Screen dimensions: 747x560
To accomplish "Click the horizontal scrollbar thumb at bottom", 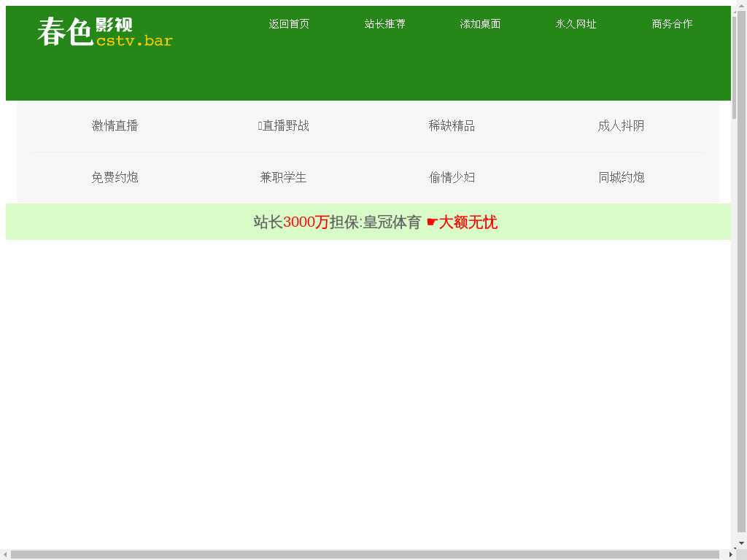I will tap(365, 555).
